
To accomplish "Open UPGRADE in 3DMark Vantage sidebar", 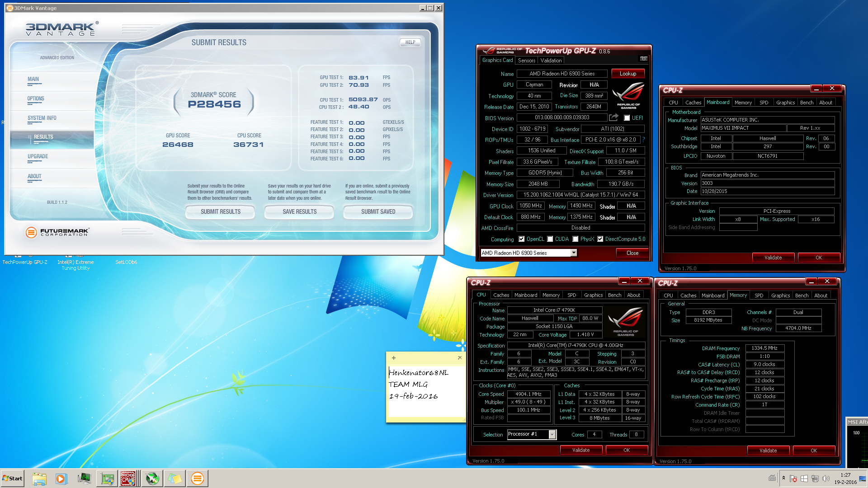I will [38, 156].
